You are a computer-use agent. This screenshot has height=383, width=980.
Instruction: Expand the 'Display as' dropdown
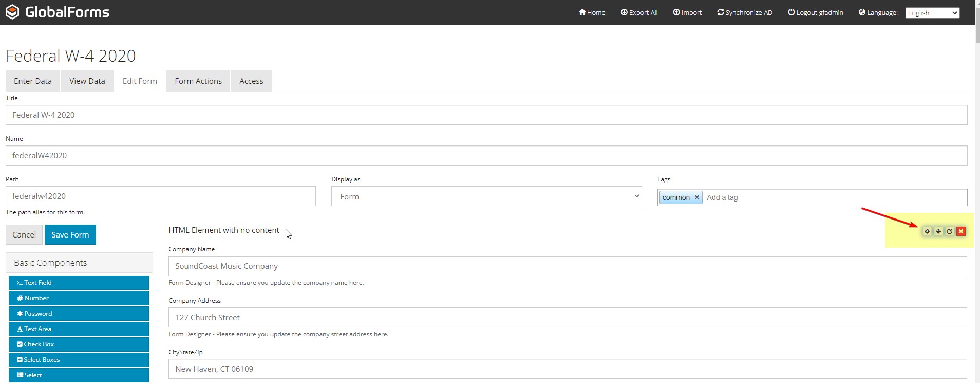[486, 196]
